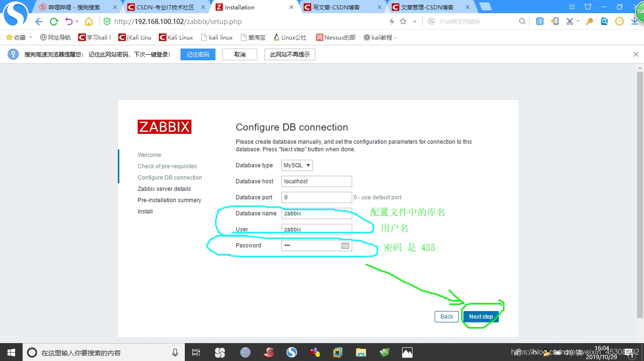Screen dimensions: 644x361
Task: Click the Sogou search box
Action: [x=476, y=22]
